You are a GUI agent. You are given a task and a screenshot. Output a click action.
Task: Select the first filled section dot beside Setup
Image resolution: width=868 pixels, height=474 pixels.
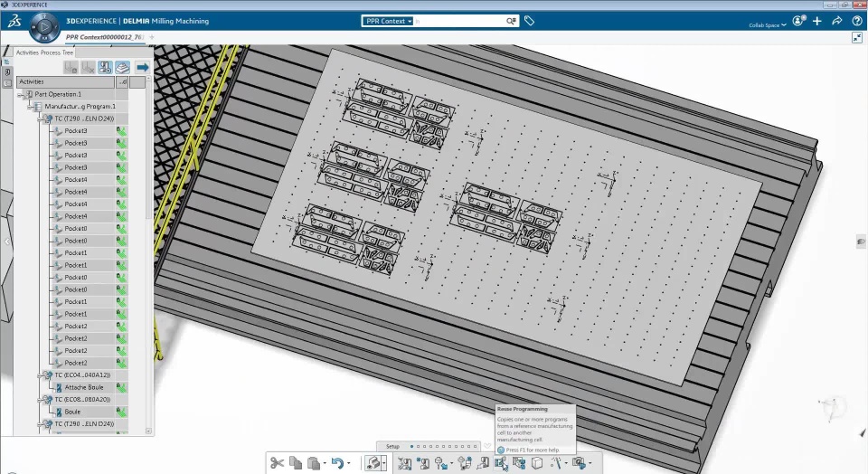(412, 446)
